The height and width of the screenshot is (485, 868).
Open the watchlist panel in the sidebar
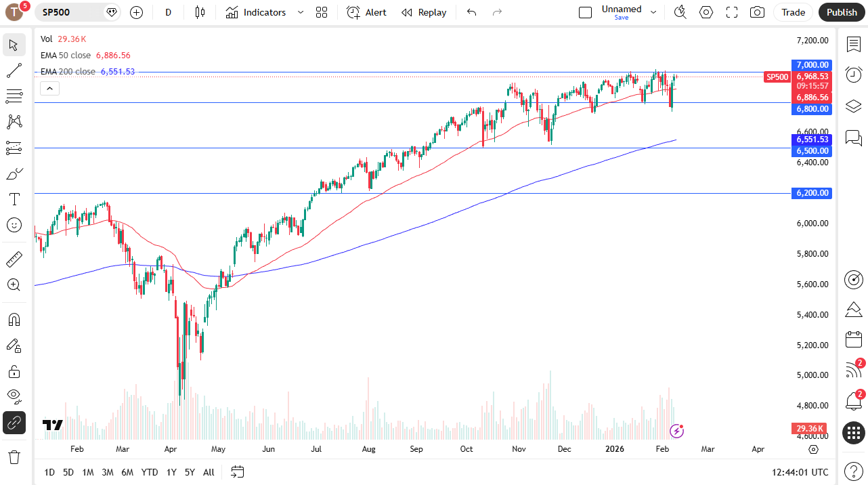[x=854, y=44]
